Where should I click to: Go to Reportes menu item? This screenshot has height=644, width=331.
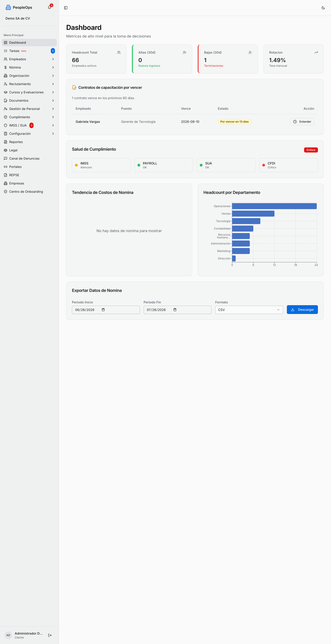(29, 142)
